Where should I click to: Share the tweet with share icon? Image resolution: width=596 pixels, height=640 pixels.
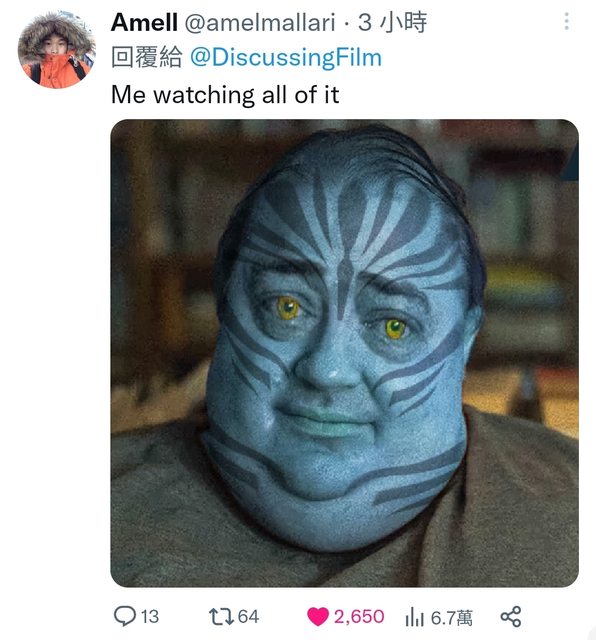(511, 616)
